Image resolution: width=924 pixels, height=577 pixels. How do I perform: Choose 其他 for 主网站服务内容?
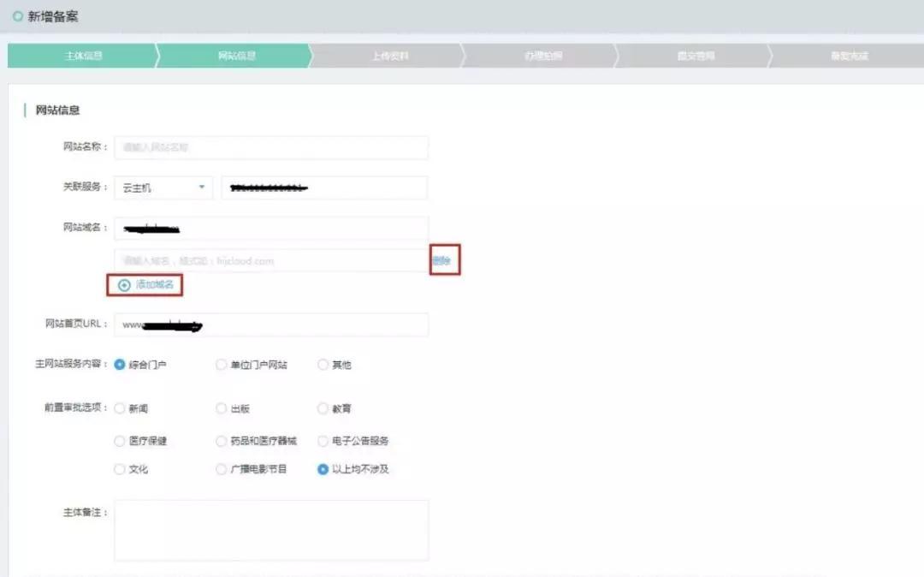point(323,364)
